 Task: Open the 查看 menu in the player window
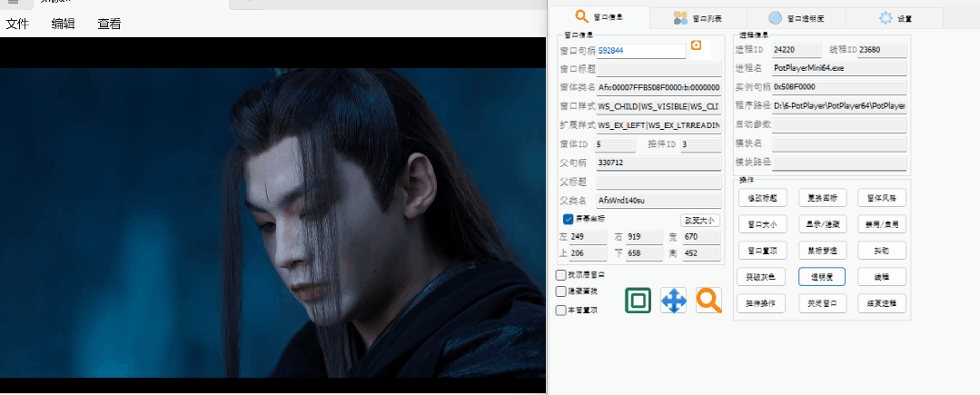[x=109, y=25]
